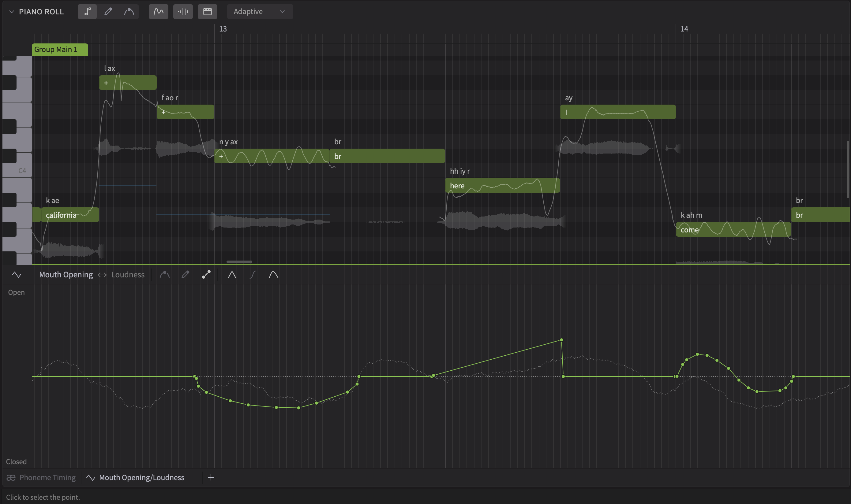
Task: Toggle the waveform display option
Action: (183, 11)
